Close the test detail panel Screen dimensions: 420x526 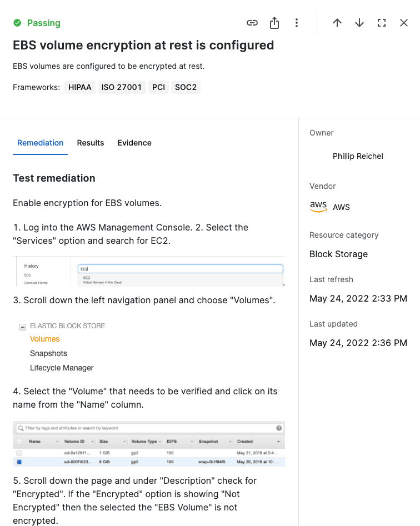coord(404,23)
